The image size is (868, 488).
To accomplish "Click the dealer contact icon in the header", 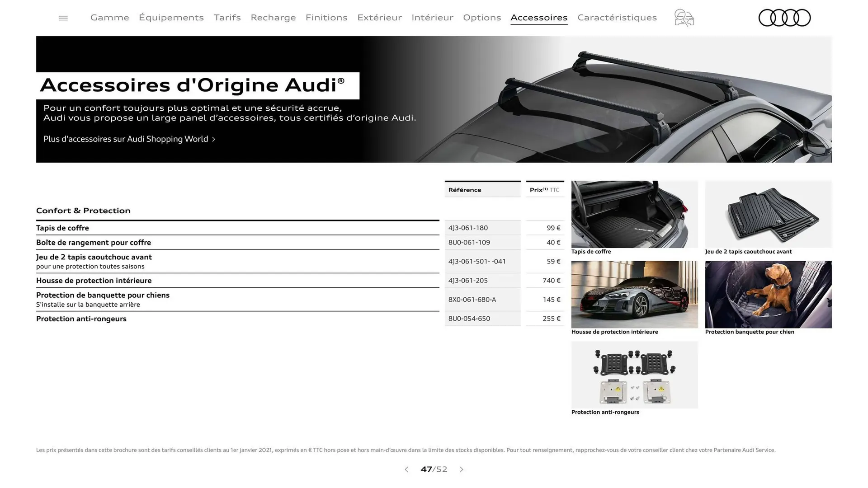I will click(x=684, y=18).
